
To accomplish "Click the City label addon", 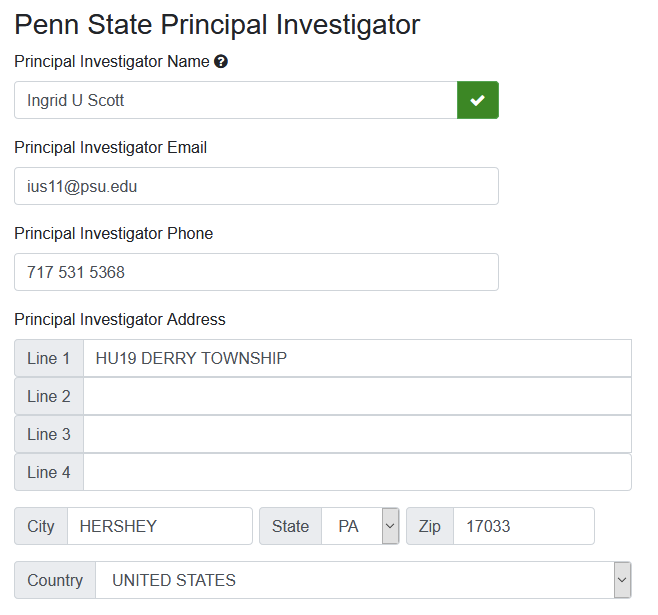I will pos(41,526).
